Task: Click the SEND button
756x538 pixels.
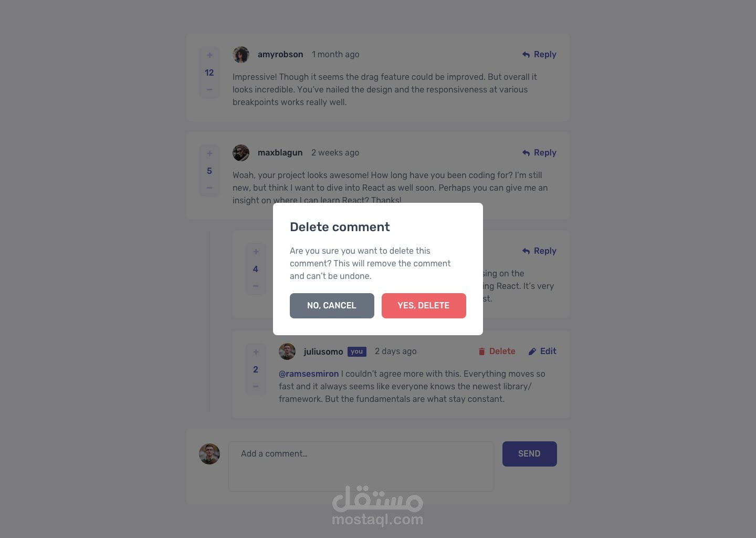Action: (530, 454)
